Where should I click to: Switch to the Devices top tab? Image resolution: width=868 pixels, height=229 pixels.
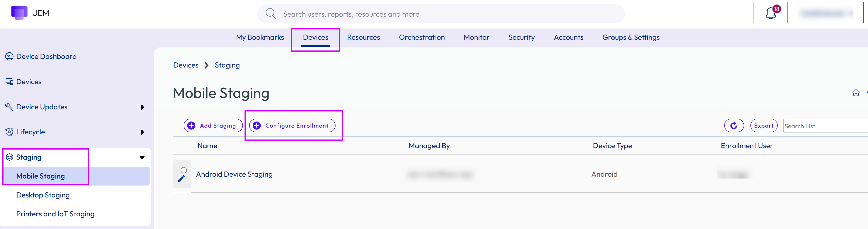[x=315, y=37]
